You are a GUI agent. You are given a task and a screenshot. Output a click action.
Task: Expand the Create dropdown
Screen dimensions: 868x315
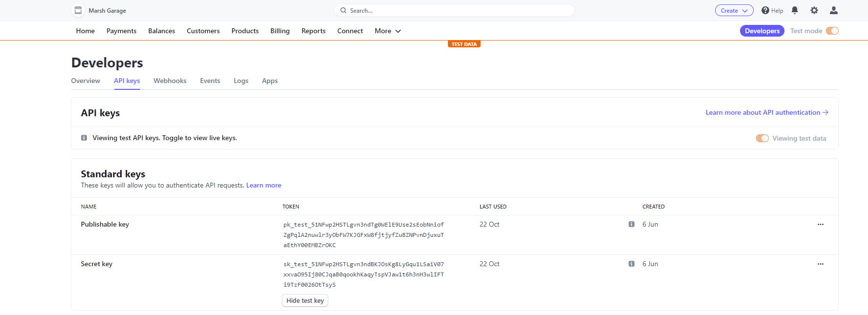tap(734, 10)
